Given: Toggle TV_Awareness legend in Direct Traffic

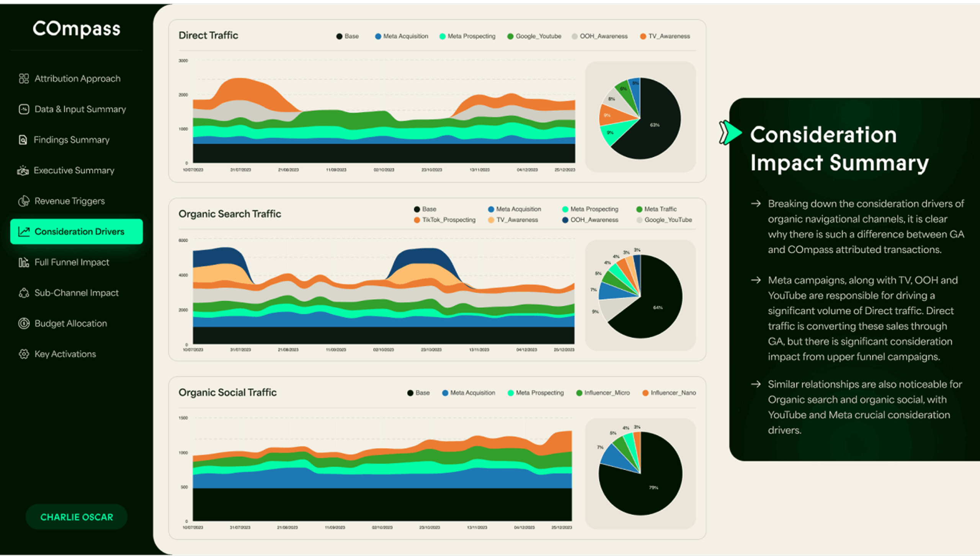Looking at the screenshot, I should click(669, 36).
